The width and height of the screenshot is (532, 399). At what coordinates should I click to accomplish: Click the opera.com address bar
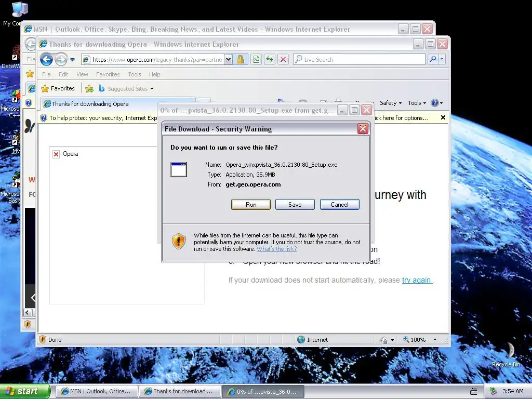(x=153, y=60)
